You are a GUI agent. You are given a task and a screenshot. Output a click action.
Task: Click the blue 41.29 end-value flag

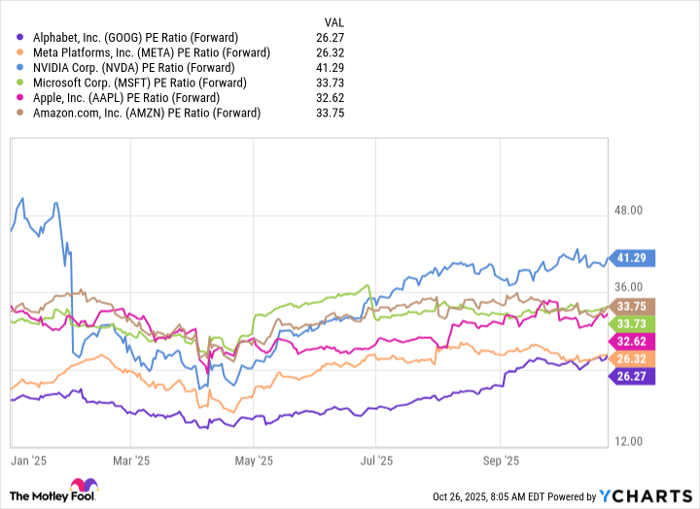pos(633,258)
